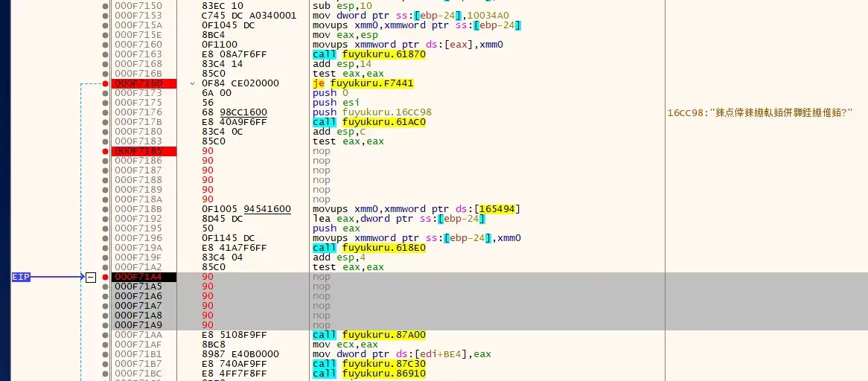
Task: Click the jump direction arrow before 0F84 bytes
Action: (x=192, y=83)
